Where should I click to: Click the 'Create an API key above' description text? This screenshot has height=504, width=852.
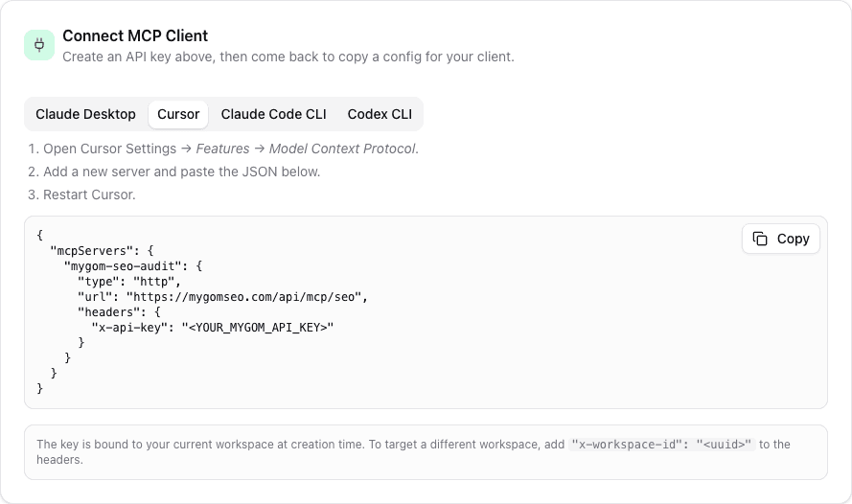pos(288,57)
